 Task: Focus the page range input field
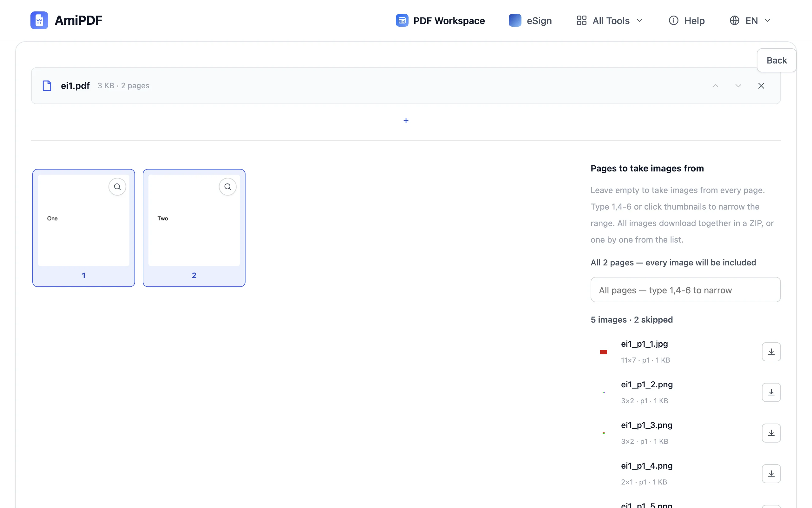[685, 290]
